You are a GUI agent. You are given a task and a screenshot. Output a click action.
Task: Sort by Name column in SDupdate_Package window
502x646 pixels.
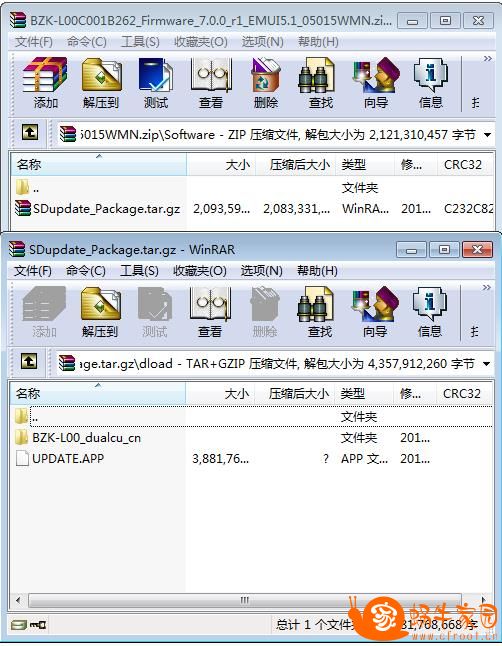(x=98, y=393)
